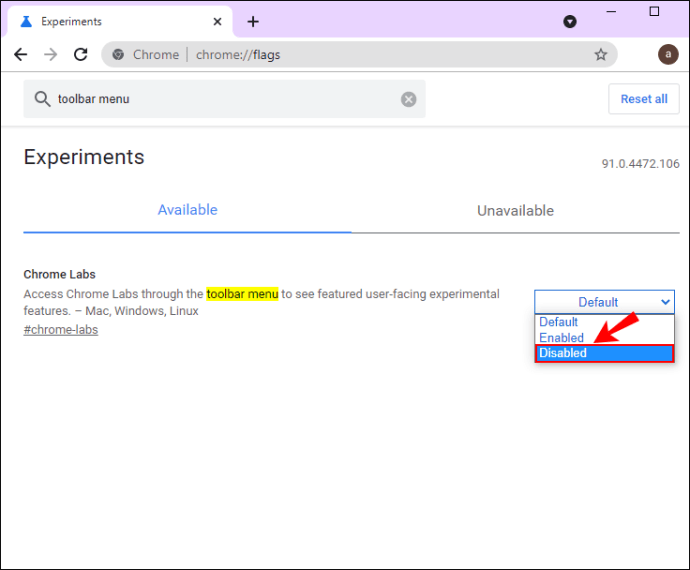Click version number 91.0.4472.106
690x570 pixels.
tap(640, 164)
